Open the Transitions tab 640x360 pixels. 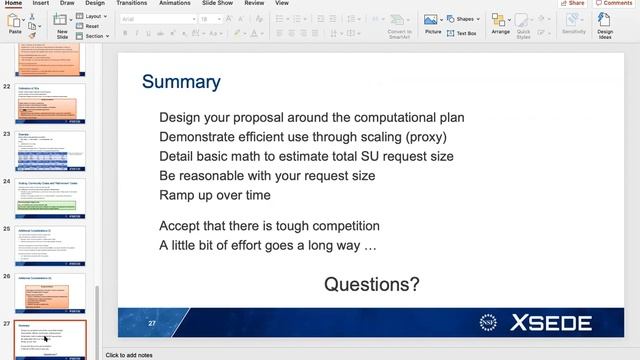(131, 3)
